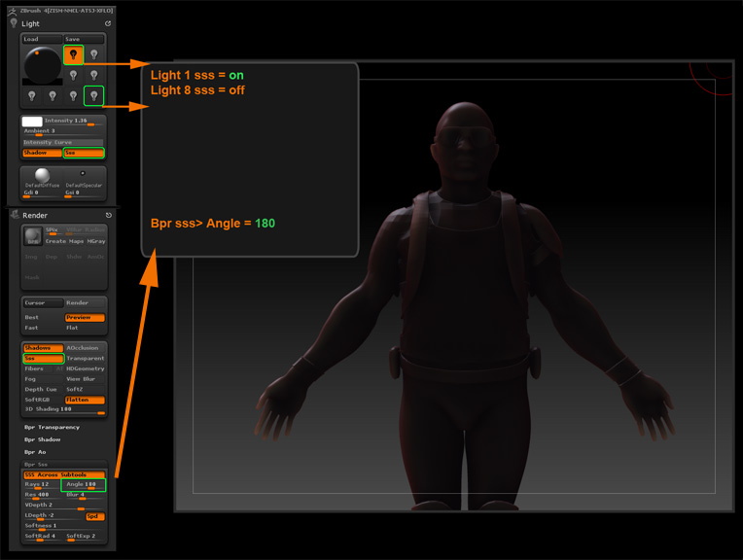Click the Cursor button in Render palette
743x560 pixels.
(x=43, y=302)
